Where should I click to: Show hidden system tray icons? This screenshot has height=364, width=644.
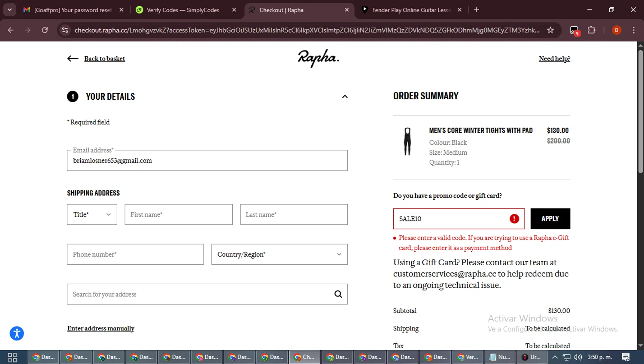pyautogui.click(x=555, y=357)
